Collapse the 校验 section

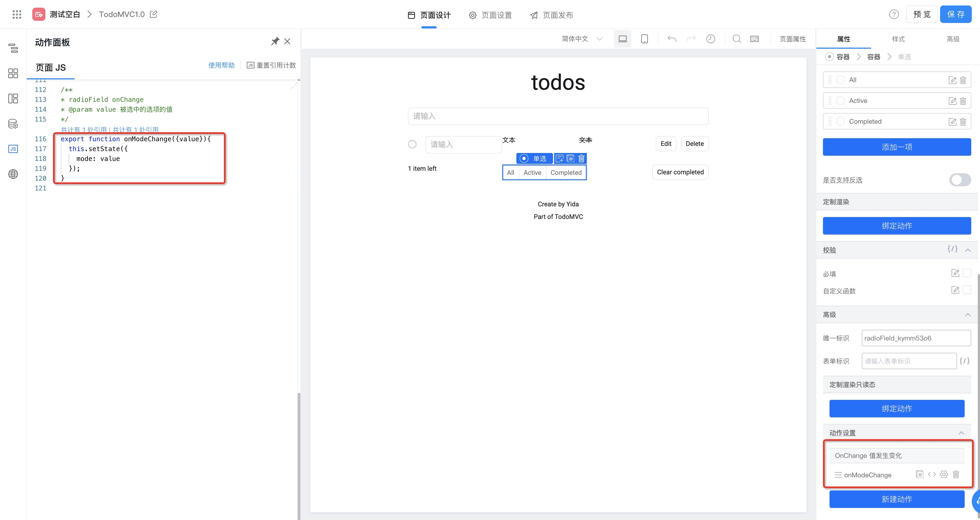click(968, 250)
